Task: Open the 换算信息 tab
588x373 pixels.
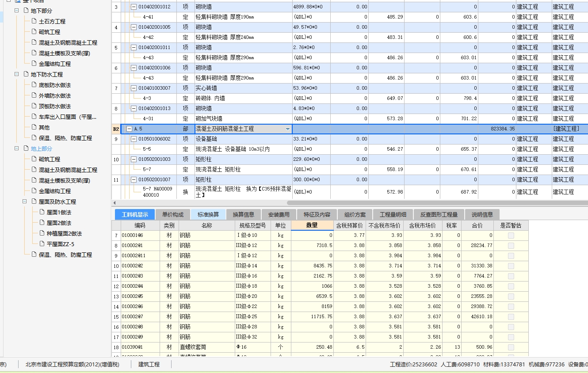Action: point(244,215)
